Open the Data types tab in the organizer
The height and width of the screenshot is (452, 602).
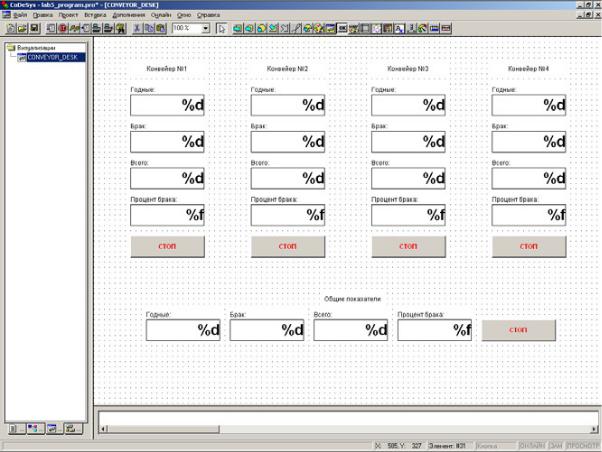(x=35, y=428)
